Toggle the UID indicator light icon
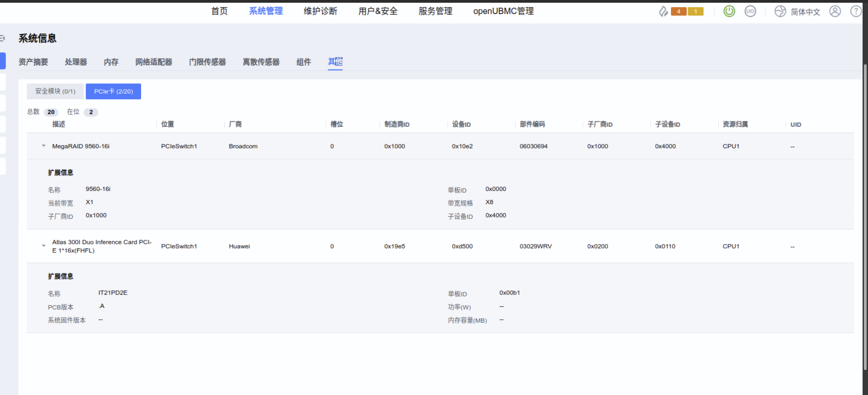The width and height of the screenshot is (868, 395). pyautogui.click(x=750, y=11)
